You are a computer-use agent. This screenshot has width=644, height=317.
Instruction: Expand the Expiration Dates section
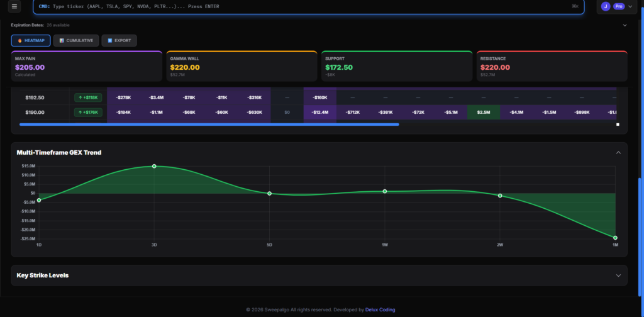(x=625, y=25)
